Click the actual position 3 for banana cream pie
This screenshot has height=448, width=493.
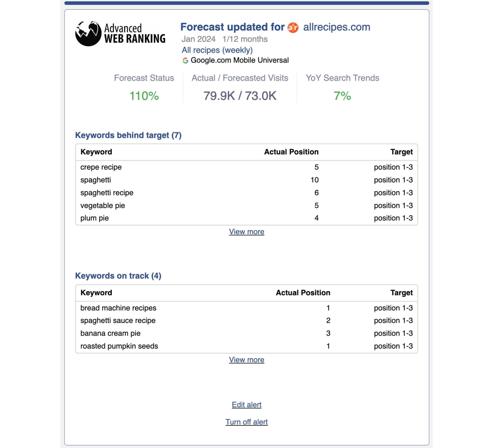click(x=328, y=333)
